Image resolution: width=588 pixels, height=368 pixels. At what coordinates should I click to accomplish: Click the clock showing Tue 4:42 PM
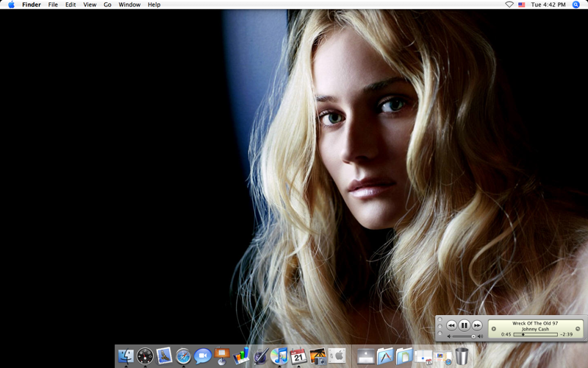[x=548, y=4]
